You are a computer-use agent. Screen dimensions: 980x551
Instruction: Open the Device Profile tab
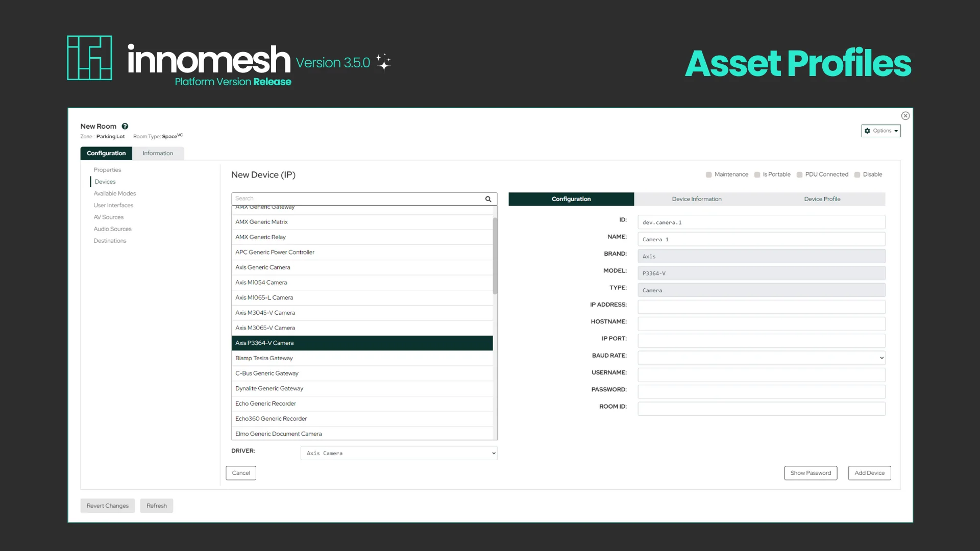(822, 199)
